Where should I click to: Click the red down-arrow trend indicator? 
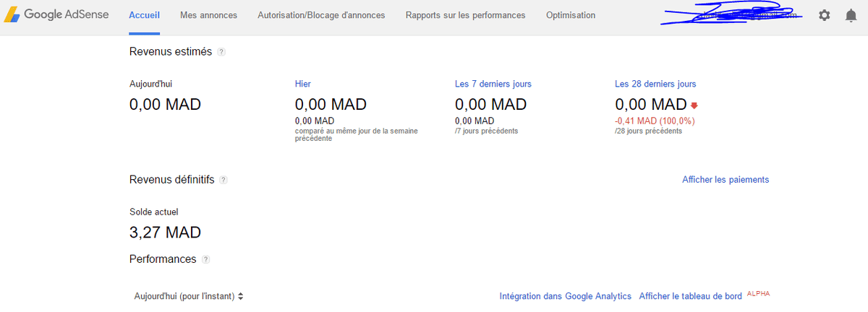[x=694, y=105]
